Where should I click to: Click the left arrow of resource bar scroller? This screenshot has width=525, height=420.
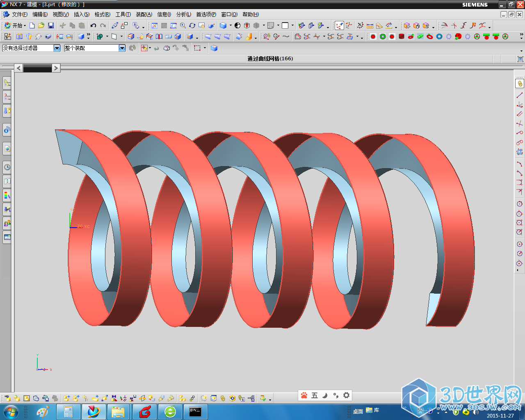[x=18, y=68]
